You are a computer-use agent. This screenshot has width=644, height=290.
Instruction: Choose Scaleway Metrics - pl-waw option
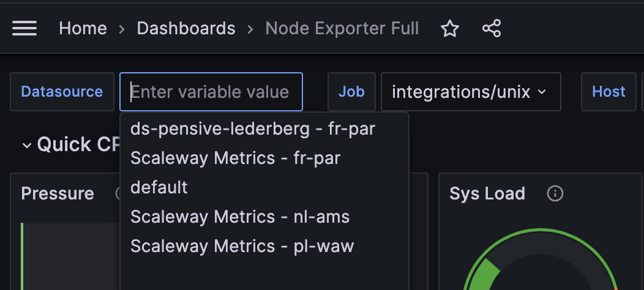click(x=242, y=246)
